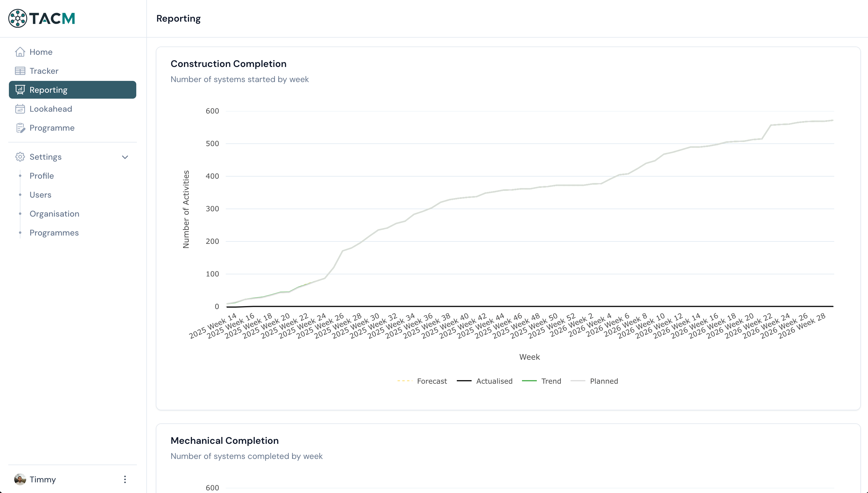Click the Lookahead calendar icon
This screenshot has height=493, width=868.
[20, 109]
